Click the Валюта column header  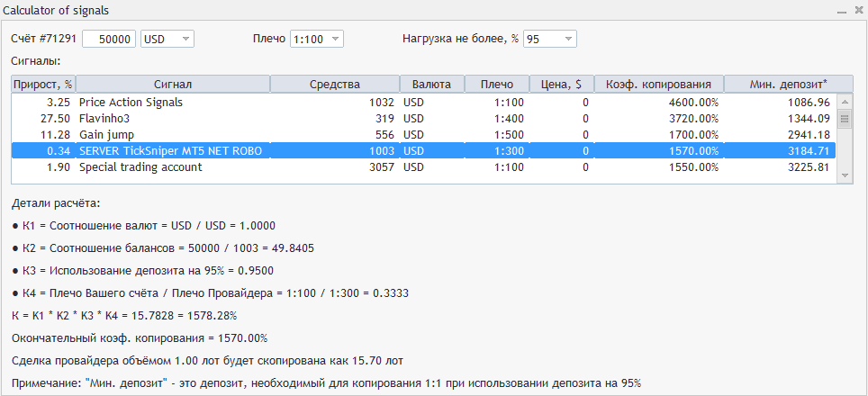click(x=431, y=84)
